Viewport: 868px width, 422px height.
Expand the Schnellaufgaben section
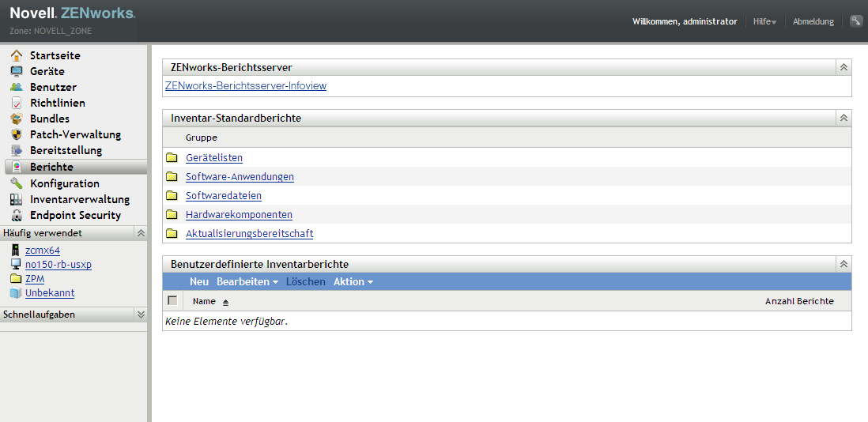pyautogui.click(x=141, y=314)
